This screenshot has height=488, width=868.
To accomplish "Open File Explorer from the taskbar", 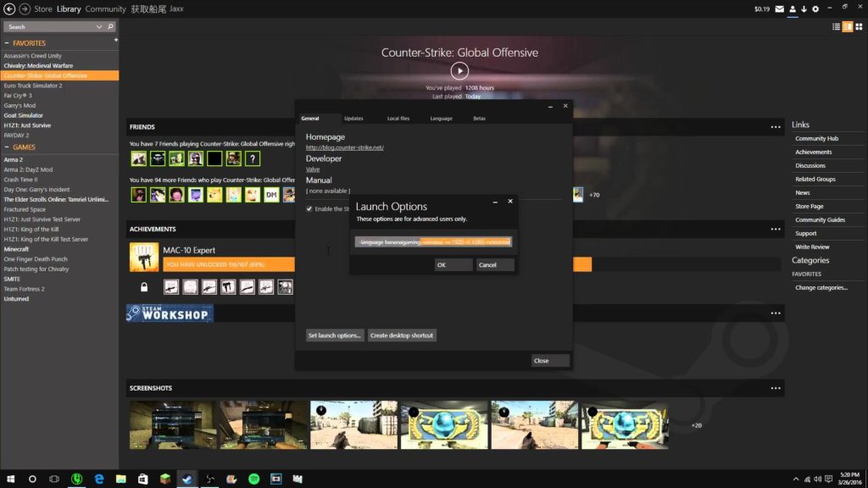I will pos(120,480).
